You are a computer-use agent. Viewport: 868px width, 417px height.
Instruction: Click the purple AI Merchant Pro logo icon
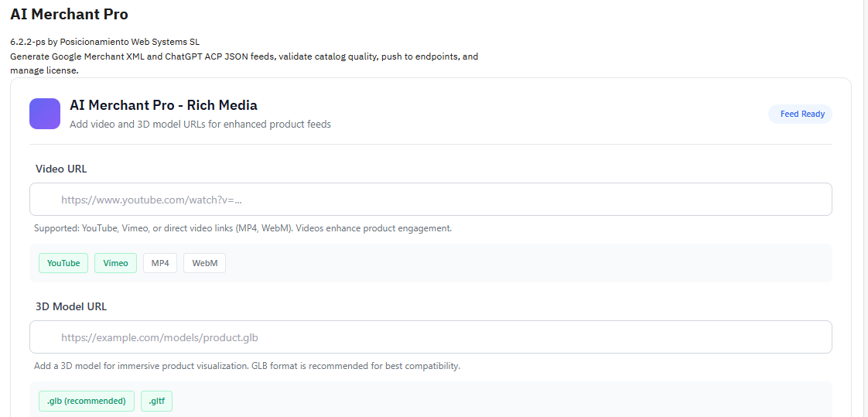coord(45,114)
